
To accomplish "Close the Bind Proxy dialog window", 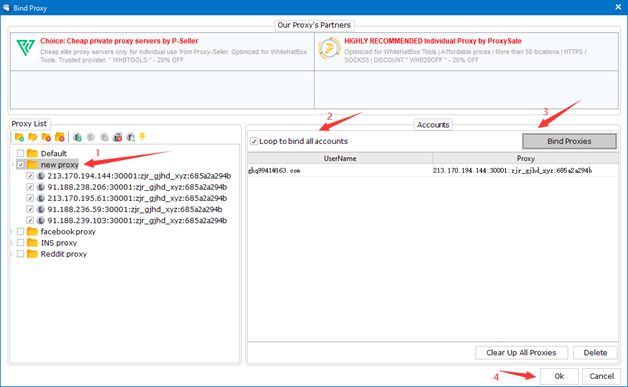I will [618, 7].
